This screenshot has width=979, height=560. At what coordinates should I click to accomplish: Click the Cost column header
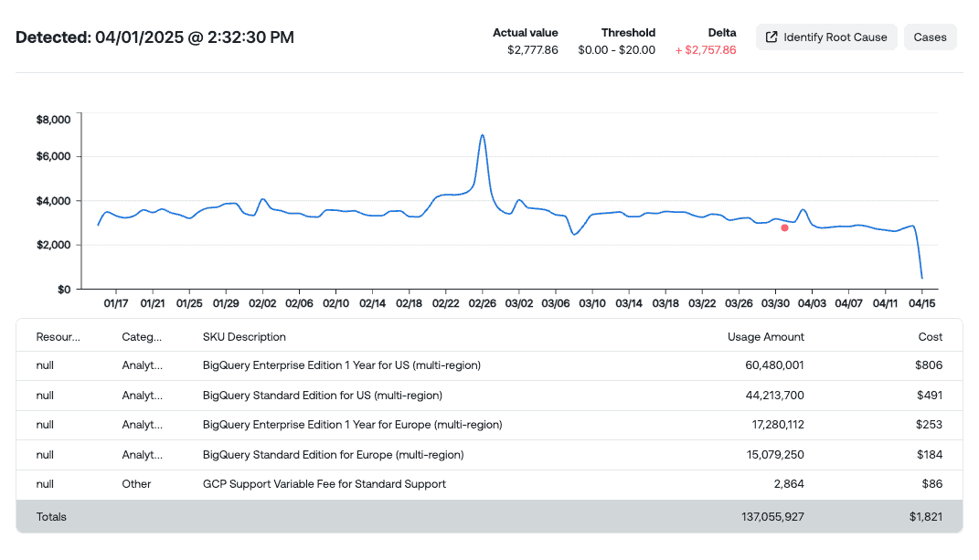coord(930,336)
